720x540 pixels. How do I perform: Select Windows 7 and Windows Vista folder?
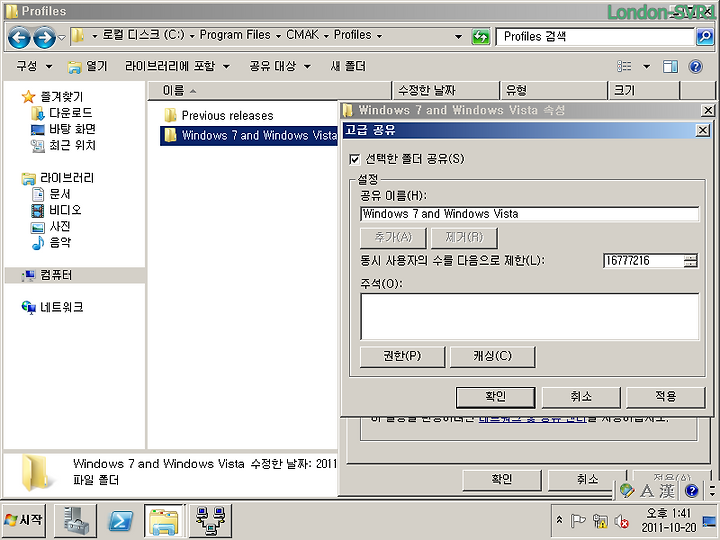point(249,135)
